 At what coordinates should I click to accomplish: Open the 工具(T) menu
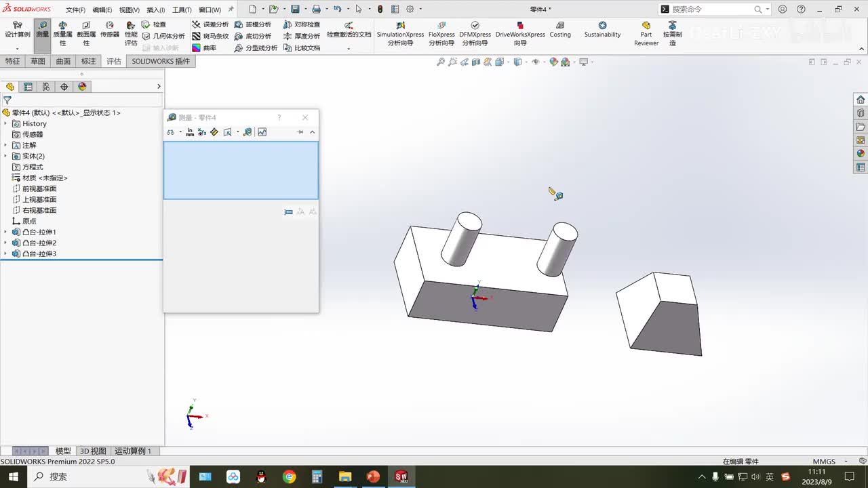point(182,10)
